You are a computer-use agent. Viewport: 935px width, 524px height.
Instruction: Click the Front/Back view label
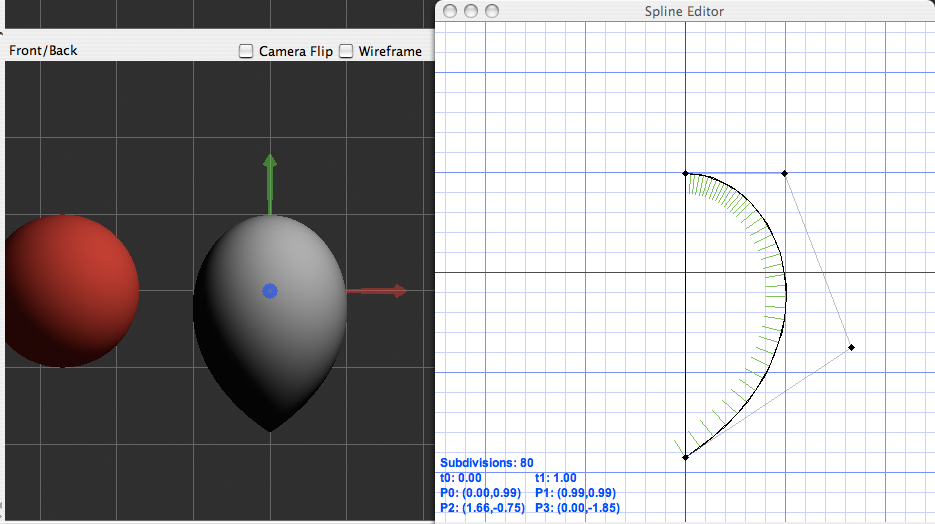click(x=43, y=51)
